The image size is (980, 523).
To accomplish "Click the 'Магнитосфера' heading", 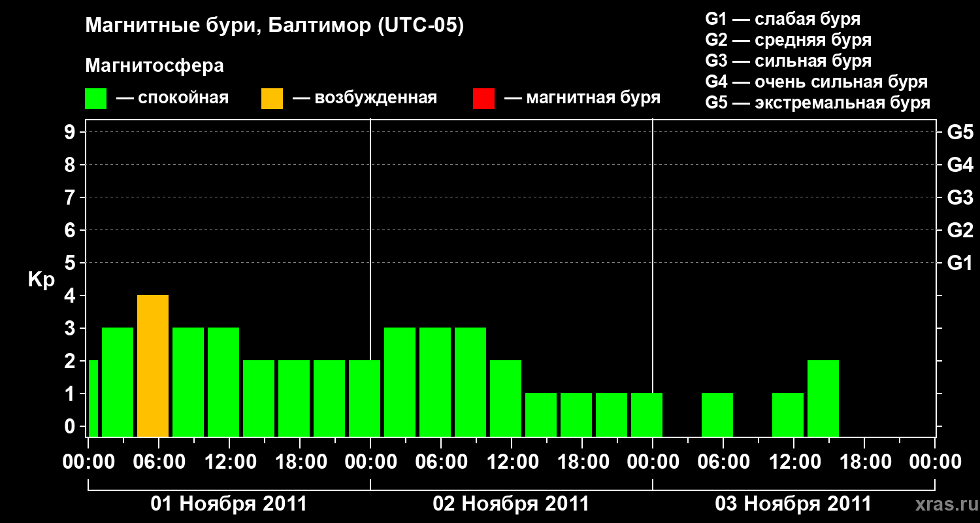I will (x=154, y=66).
